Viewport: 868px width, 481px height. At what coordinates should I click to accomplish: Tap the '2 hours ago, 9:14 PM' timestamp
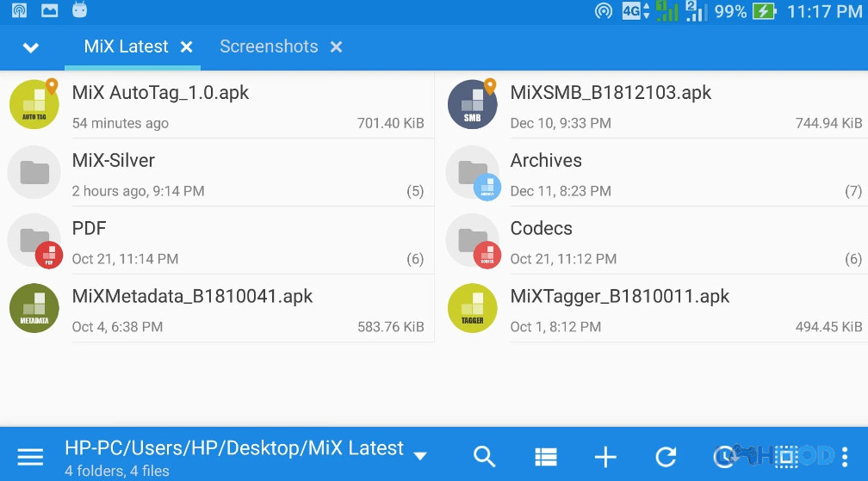pyautogui.click(x=138, y=191)
